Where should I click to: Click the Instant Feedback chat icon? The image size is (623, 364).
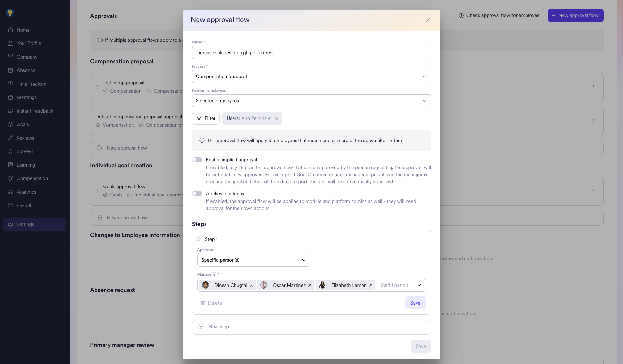tap(10, 111)
